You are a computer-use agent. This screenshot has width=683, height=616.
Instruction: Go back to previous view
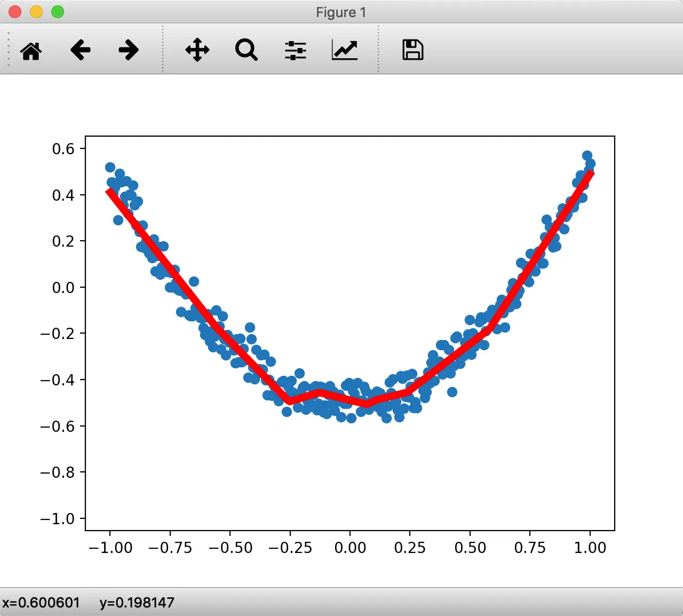coord(80,50)
